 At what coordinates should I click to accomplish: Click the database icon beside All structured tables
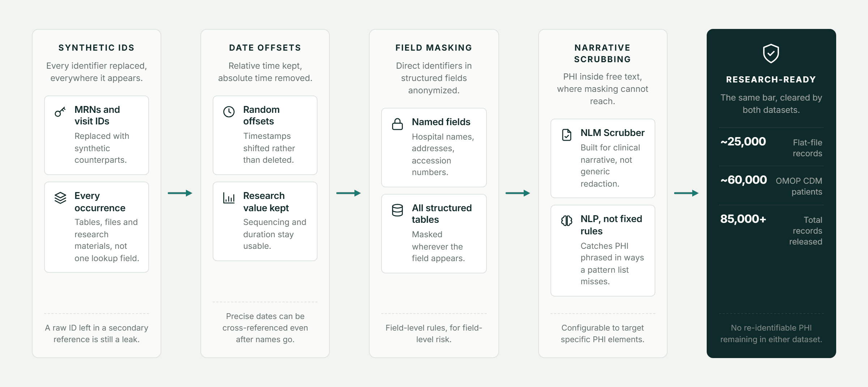pyautogui.click(x=397, y=210)
